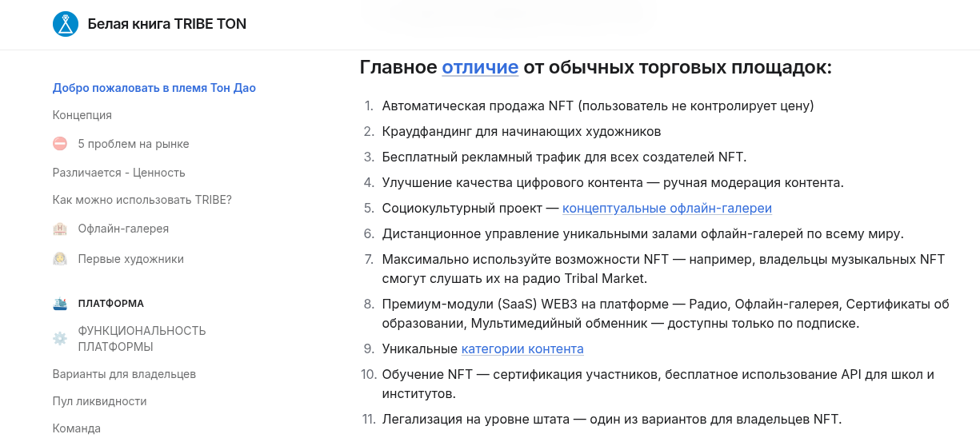
Task: Click the TRIBE TON logo icon
Action: click(66, 24)
